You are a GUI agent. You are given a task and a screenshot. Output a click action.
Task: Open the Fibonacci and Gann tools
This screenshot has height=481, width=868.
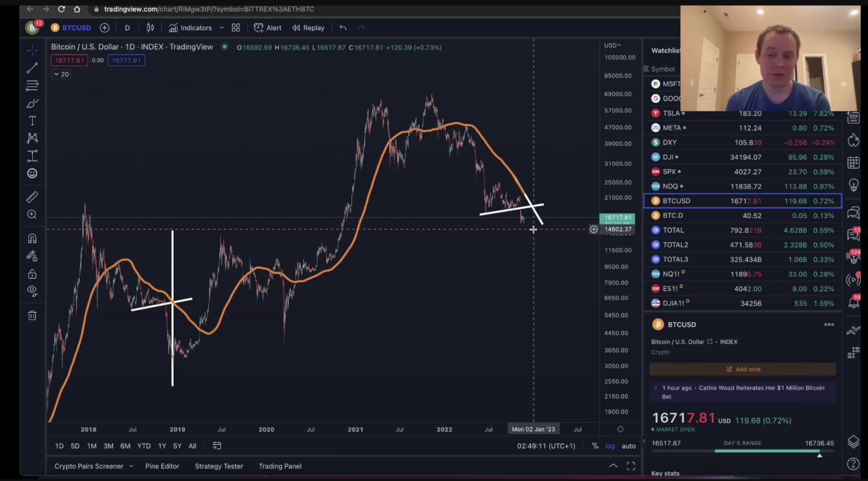32,85
